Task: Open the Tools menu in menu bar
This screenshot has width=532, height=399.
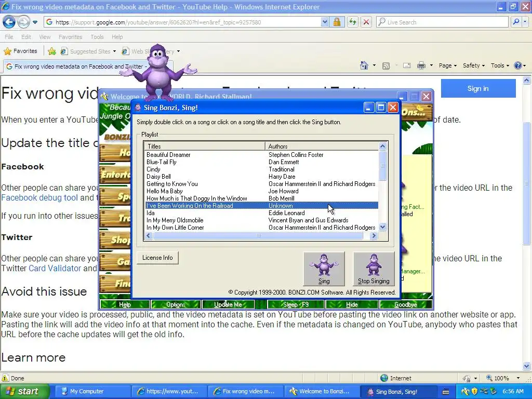Action: click(x=97, y=37)
